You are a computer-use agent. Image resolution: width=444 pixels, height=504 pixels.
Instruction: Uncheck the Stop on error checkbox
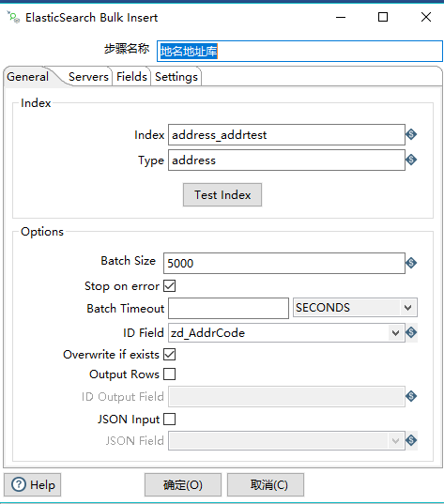tap(170, 285)
